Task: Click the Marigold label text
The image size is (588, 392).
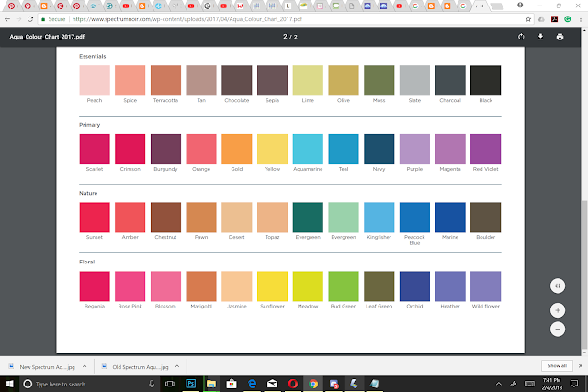Action: [201, 307]
